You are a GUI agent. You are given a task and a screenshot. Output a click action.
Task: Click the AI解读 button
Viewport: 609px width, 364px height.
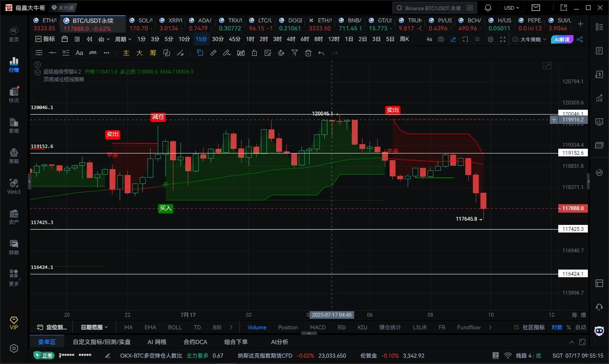pyautogui.click(x=562, y=39)
